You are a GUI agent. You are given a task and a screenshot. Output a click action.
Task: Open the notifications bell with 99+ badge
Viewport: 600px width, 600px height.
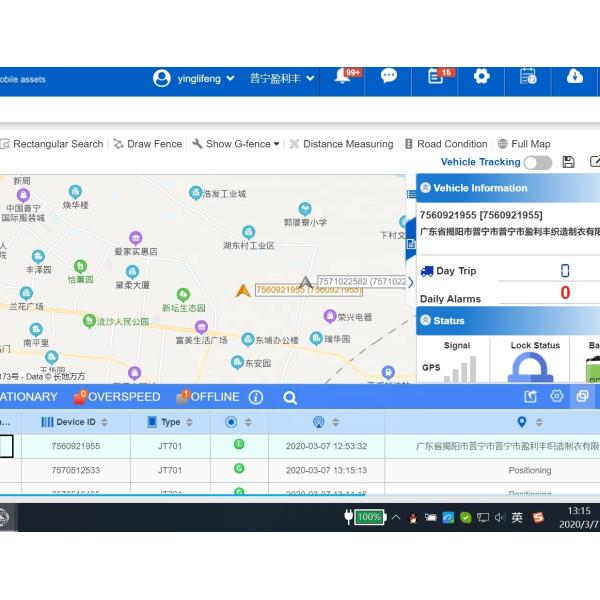click(x=343, y=78)
